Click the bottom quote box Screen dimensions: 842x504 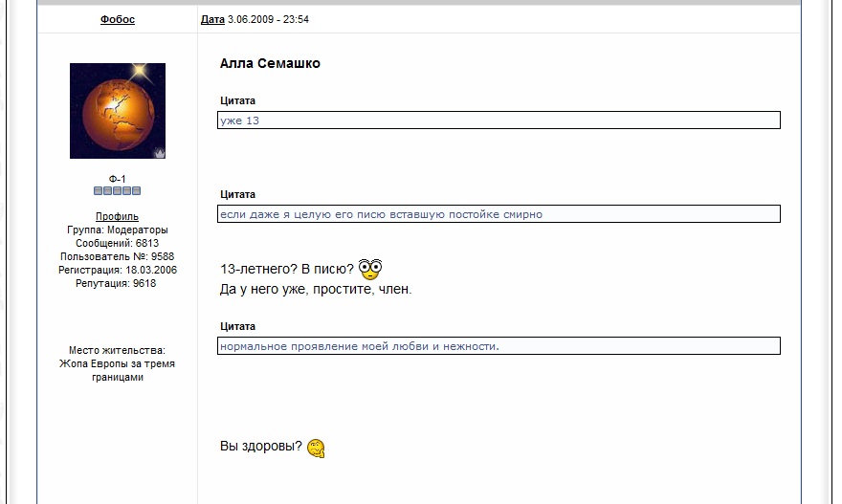point(499,346)
